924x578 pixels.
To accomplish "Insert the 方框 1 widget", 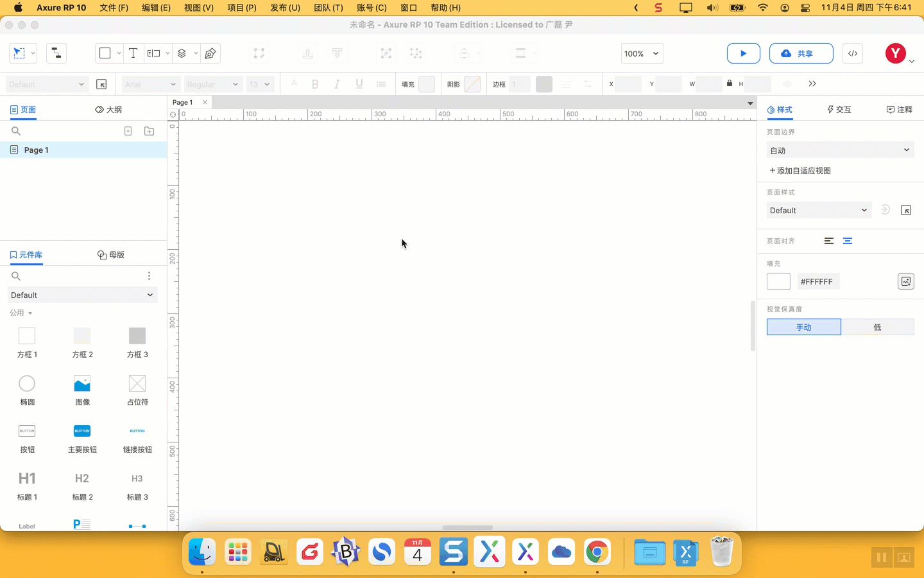I will (27, 342).
